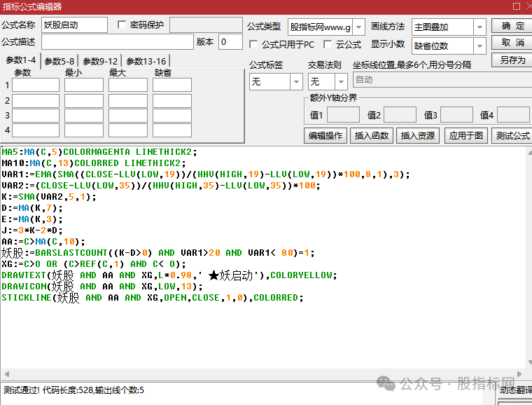Click the 公式名称 input field
The width and height of the screenshot is (532, 405).
pos(74,25)
